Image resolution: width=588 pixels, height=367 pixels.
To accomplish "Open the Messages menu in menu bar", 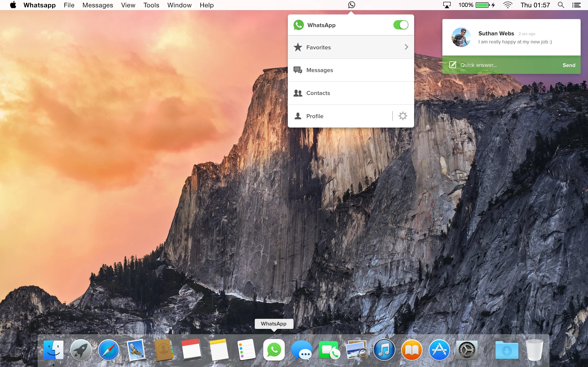I will click(x=97, y=5).
